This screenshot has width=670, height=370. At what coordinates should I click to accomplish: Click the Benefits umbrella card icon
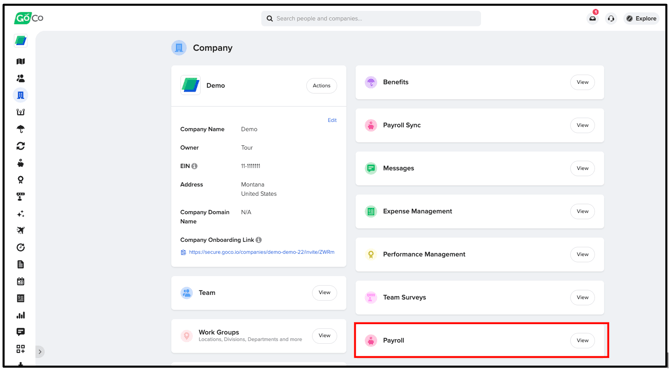pos(370,82)
